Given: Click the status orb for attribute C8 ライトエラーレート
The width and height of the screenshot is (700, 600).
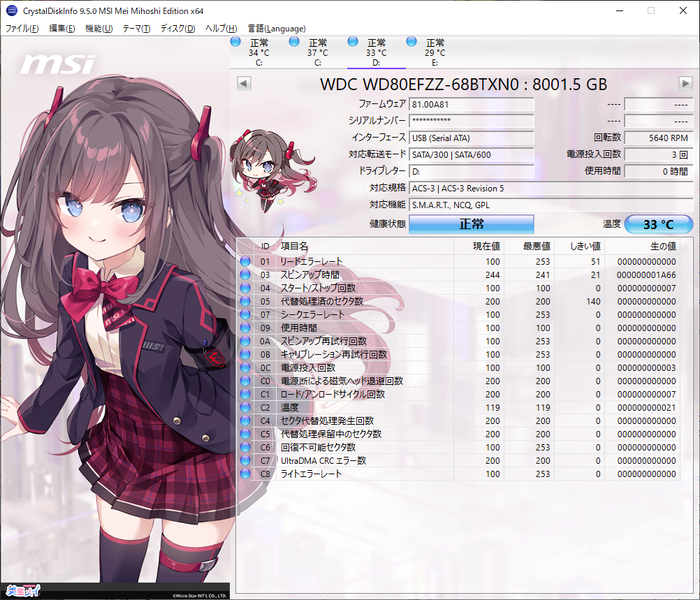Looking at the screenshot, I should 245,474.
